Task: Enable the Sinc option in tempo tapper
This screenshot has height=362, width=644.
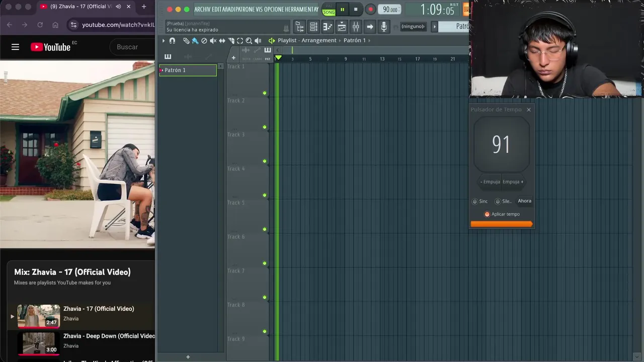Action: [479, 201]
